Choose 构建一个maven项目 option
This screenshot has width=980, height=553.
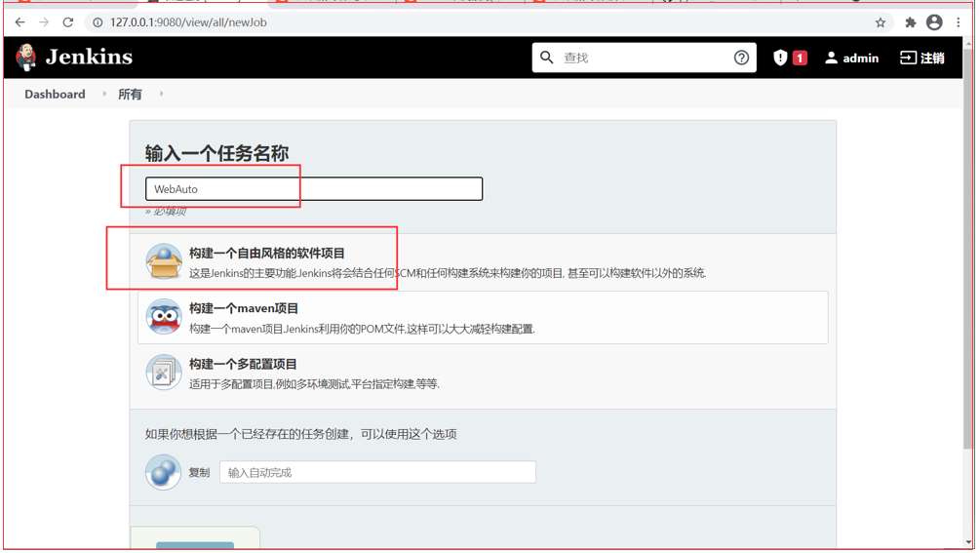point(244,308)
